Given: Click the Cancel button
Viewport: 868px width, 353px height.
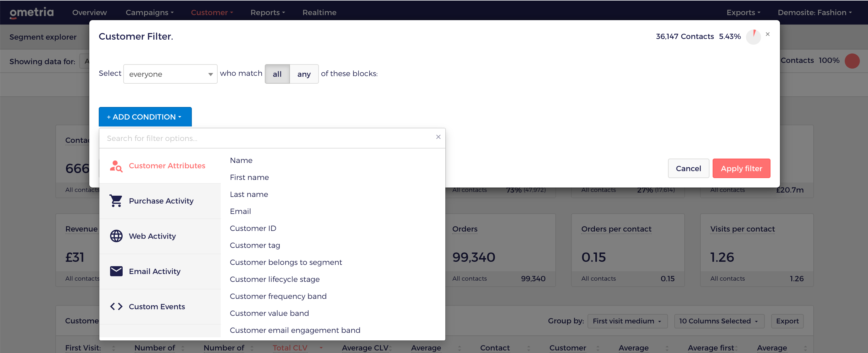Looking at the screenshot, I should tap(688, 168).
